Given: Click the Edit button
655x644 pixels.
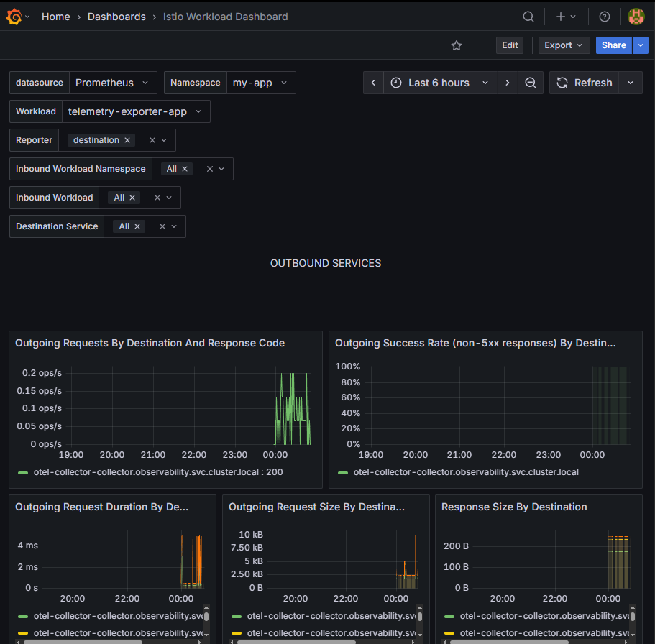Looking at the screenshot, I should pos(510,45).
